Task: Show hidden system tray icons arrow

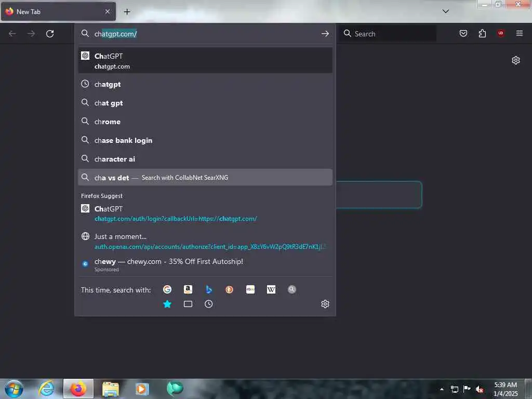Action: click(442, 389)
